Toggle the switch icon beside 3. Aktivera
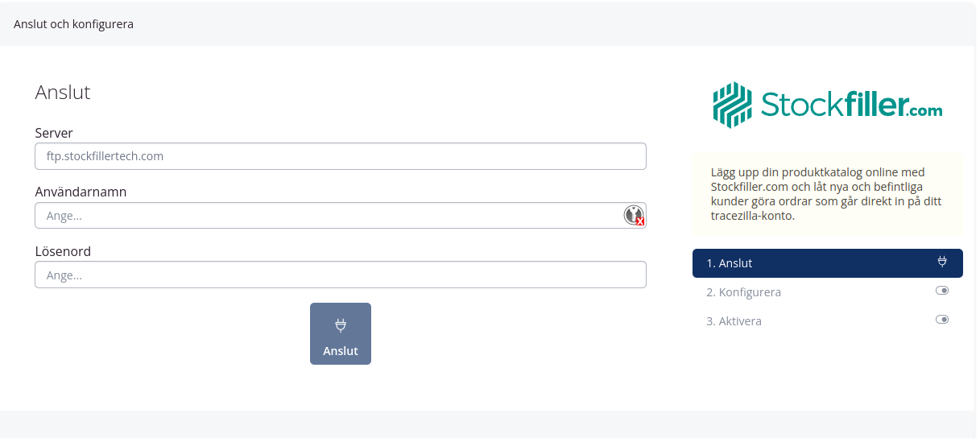Image resolution: width=980 pixels, height=438 pixels. point(942,320)
